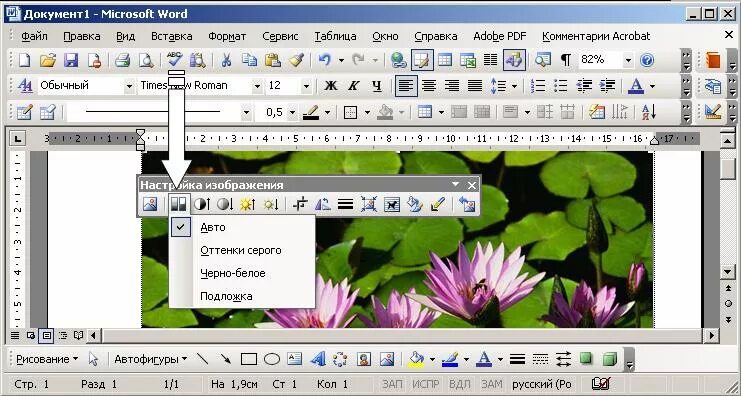The width and height of the screenshot is (741, 396).
Task: Insert a table with the table icon
Action: 445,60
